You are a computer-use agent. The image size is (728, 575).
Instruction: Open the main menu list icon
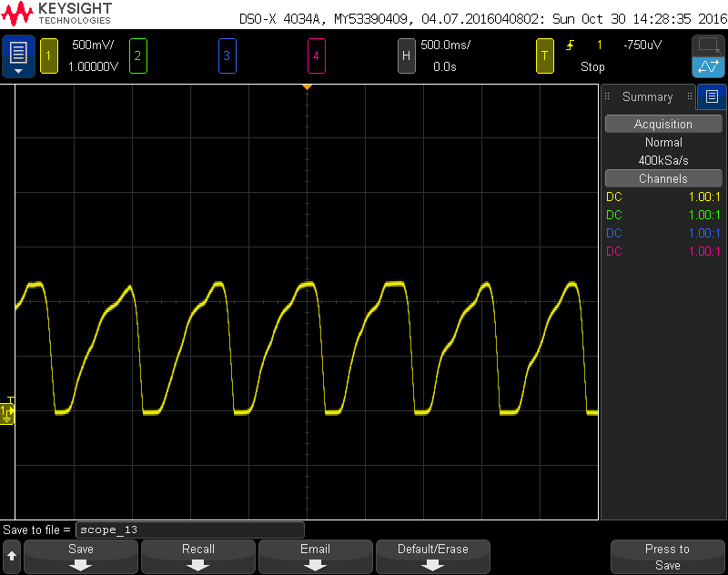18,56
